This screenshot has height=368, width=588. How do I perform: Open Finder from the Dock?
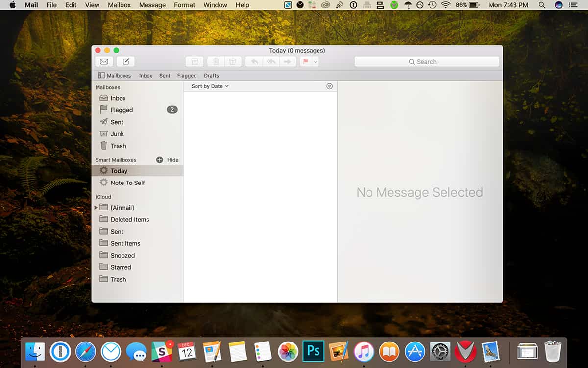pos(35,352)
